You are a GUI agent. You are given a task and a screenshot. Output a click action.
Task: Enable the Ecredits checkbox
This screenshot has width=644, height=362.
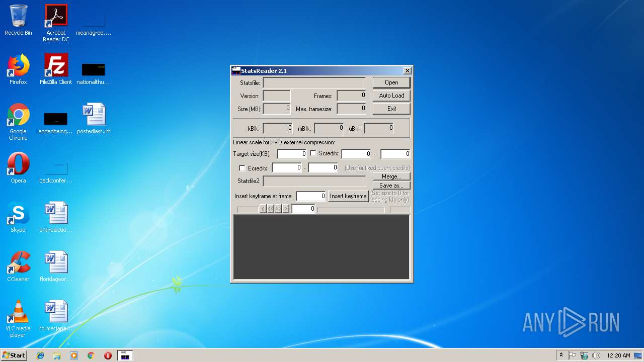coord(242,168)
